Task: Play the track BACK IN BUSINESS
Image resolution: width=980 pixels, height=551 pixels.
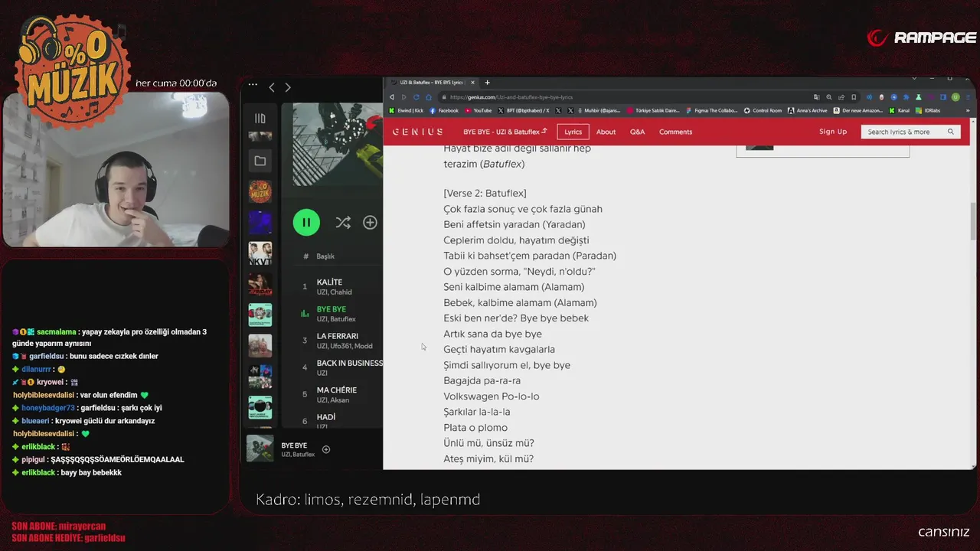Action: [350, 363]
